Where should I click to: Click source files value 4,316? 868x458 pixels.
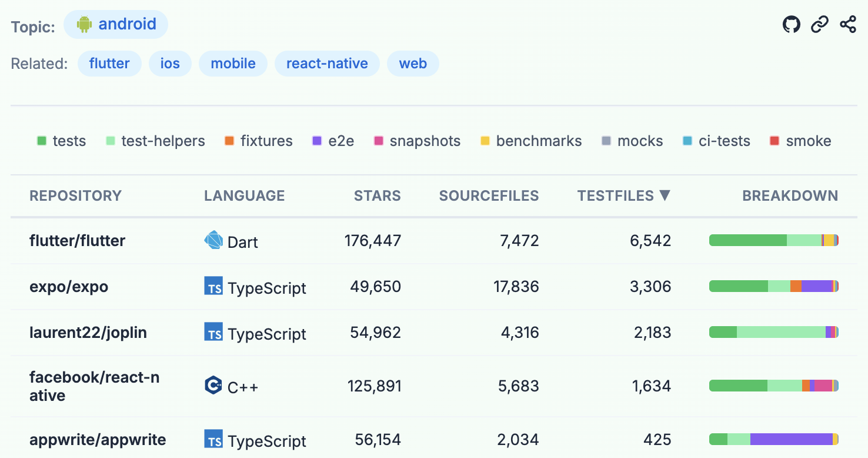[x=520, y=333]
